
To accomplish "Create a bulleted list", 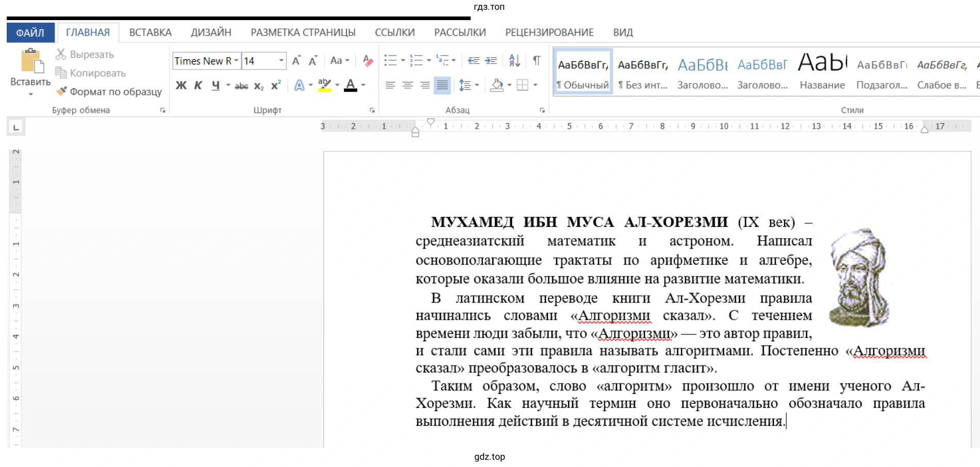I will pos(390,60).
